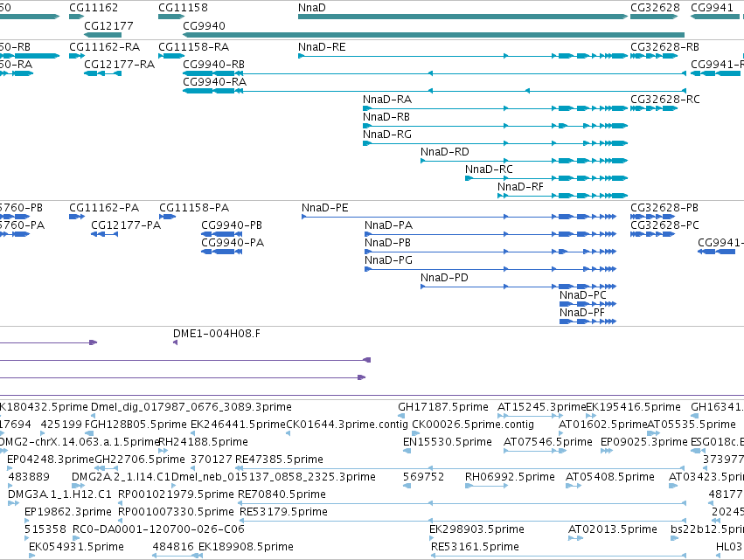Viewport: 744px width, 560px height.
Task: Select the CG11162 gene label
Action: (94, 8)
